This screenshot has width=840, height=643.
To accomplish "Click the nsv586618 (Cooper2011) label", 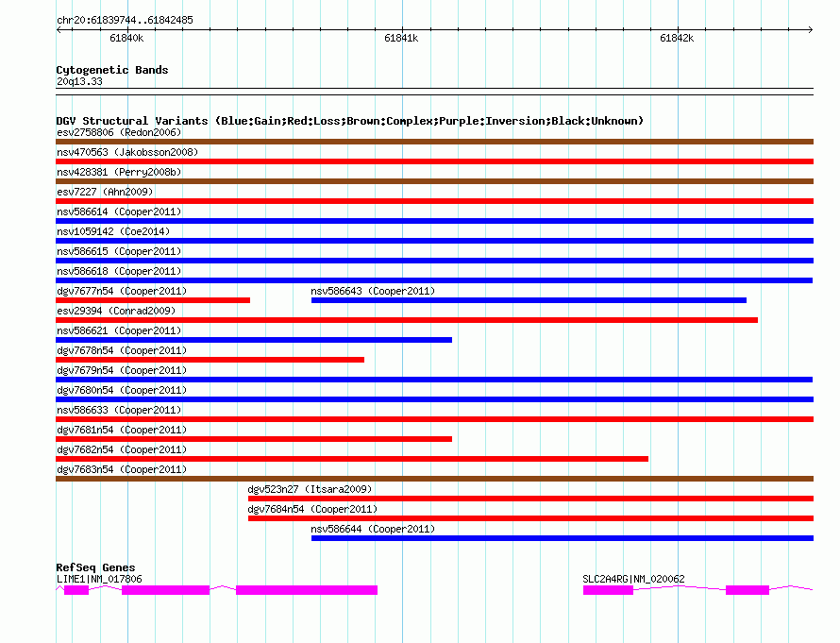I will point(119,271).
